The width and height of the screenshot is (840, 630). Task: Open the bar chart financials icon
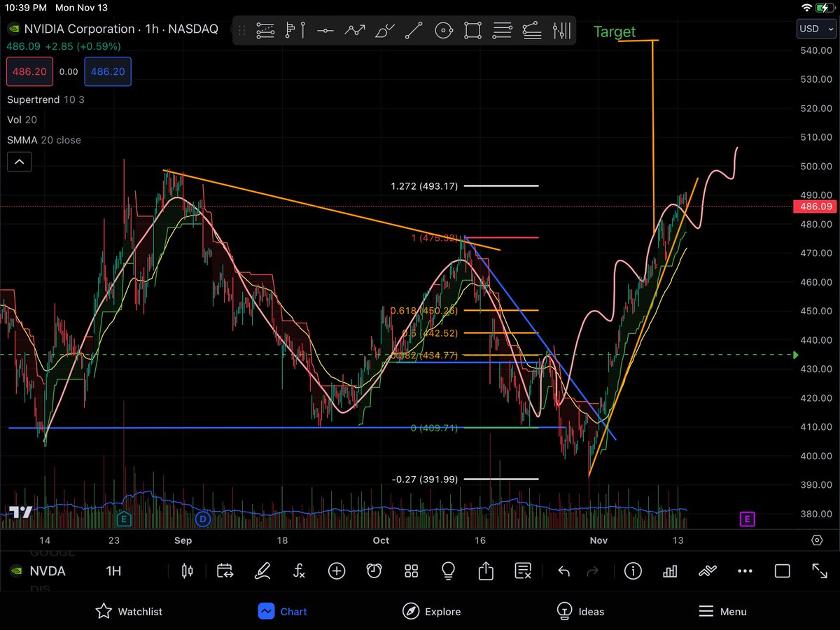coord(670,571)
